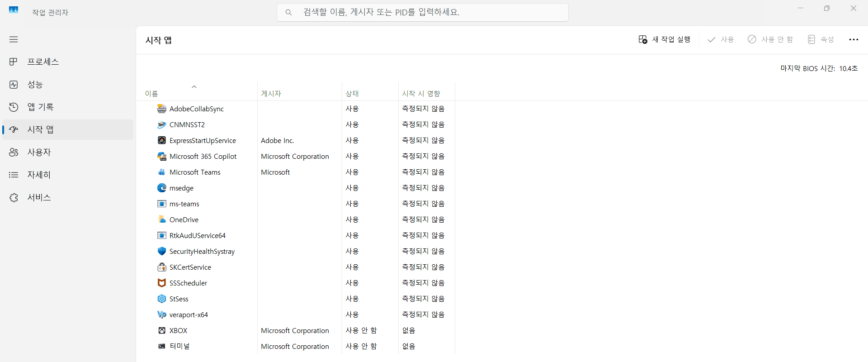Click the search box for name or PID

coord(423,12)
